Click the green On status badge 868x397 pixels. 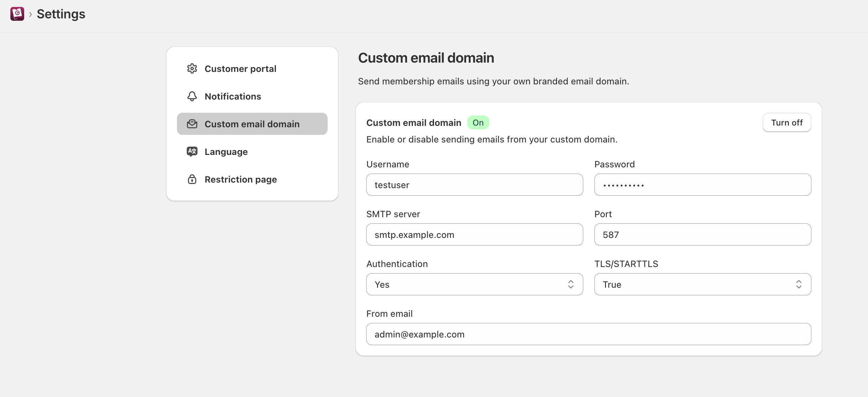(x=478, y=122)
